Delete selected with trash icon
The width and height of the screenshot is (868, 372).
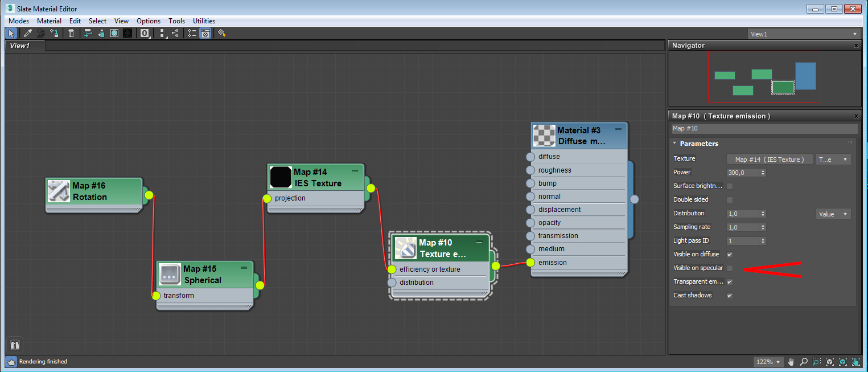coord(71,33)
